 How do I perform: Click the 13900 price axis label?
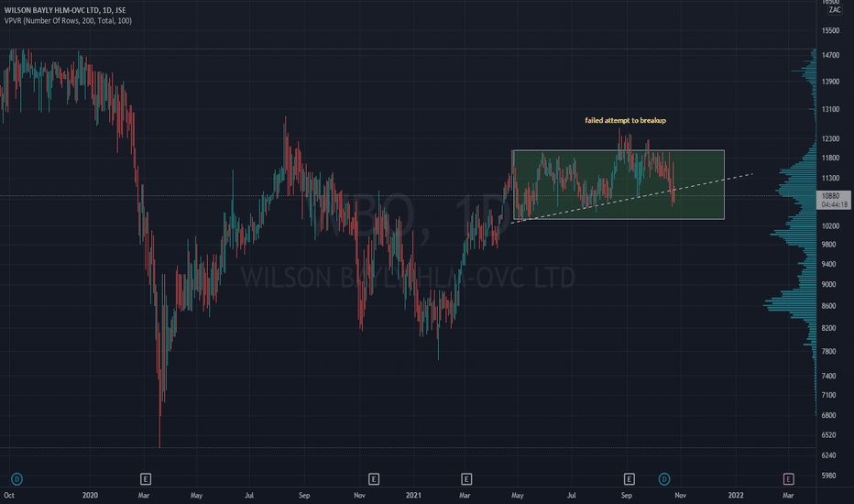pos(830,82)
